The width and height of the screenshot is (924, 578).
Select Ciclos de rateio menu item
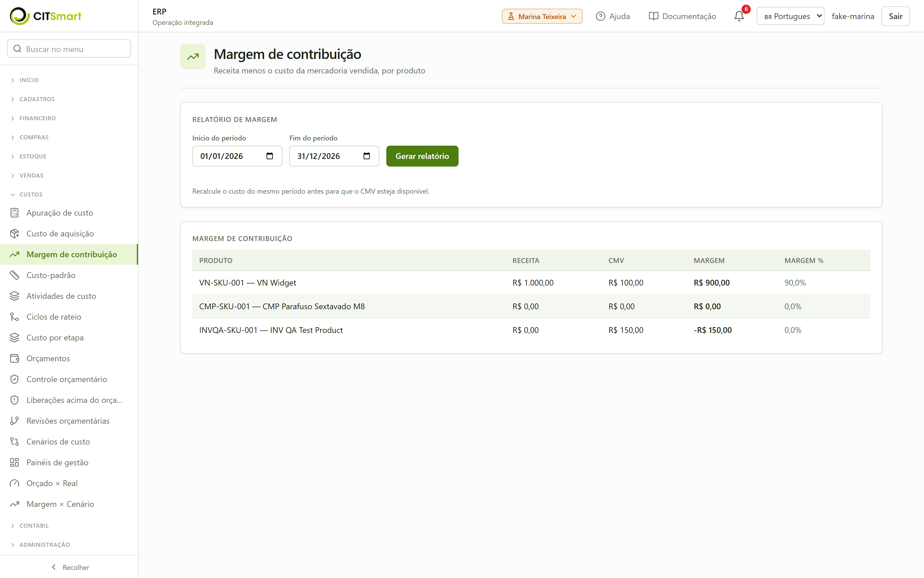69,317
